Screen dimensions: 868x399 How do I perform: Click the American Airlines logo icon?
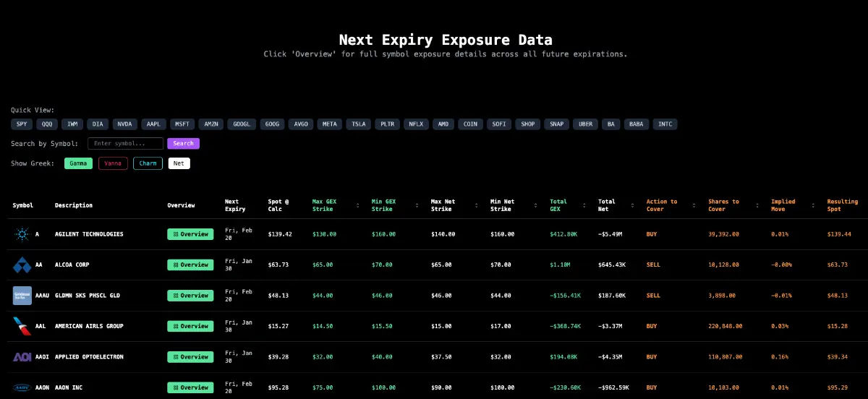tap(22, 326)
